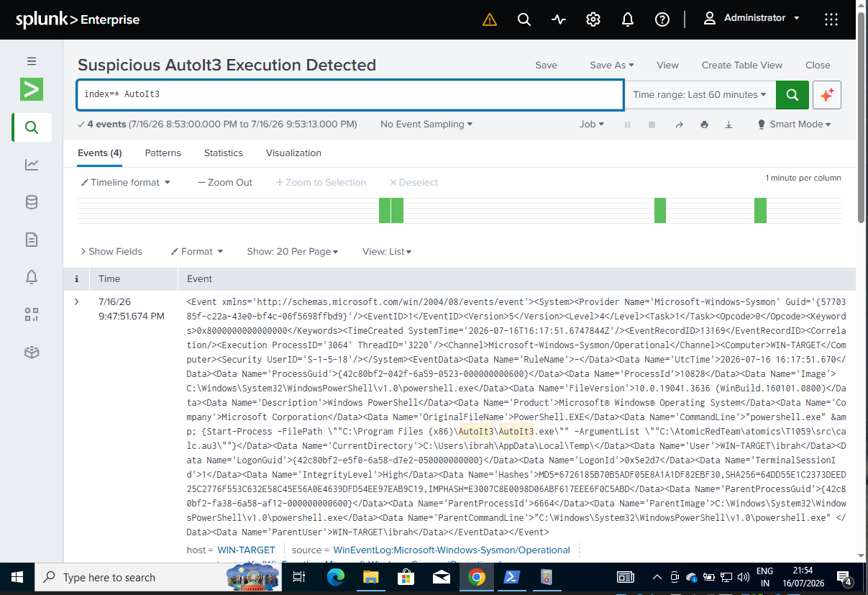Select the Events (4) tab
The width and height of the screenshot is (868, 595).
click(x=99, y=153)
